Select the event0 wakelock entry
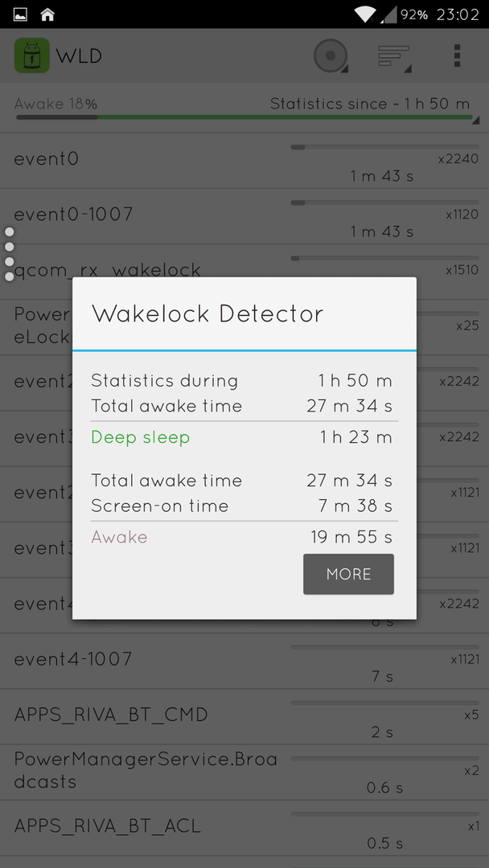489x868 pixels. point(244,161)
